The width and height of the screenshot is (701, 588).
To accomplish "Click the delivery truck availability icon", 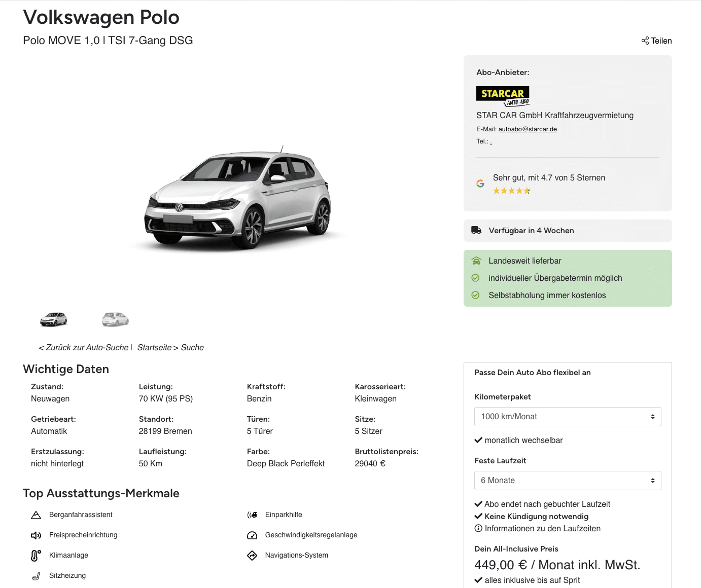I will (x=476, y=230).
